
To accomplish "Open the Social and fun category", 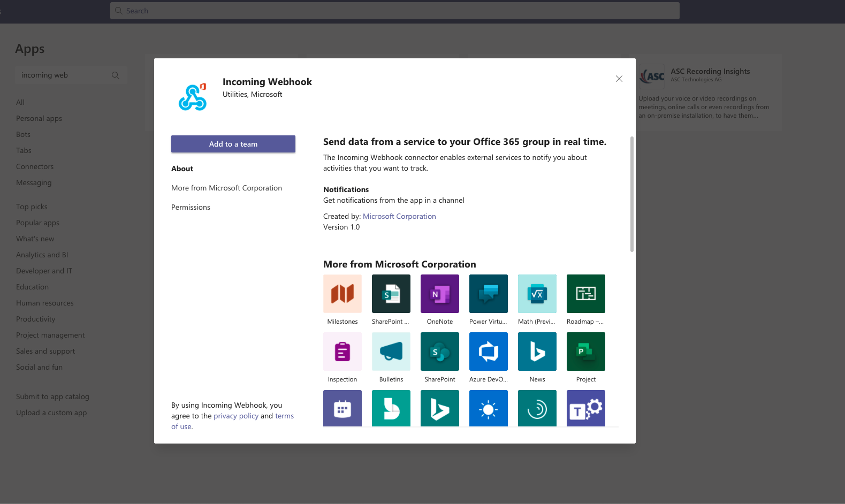I will click(39, 367).
